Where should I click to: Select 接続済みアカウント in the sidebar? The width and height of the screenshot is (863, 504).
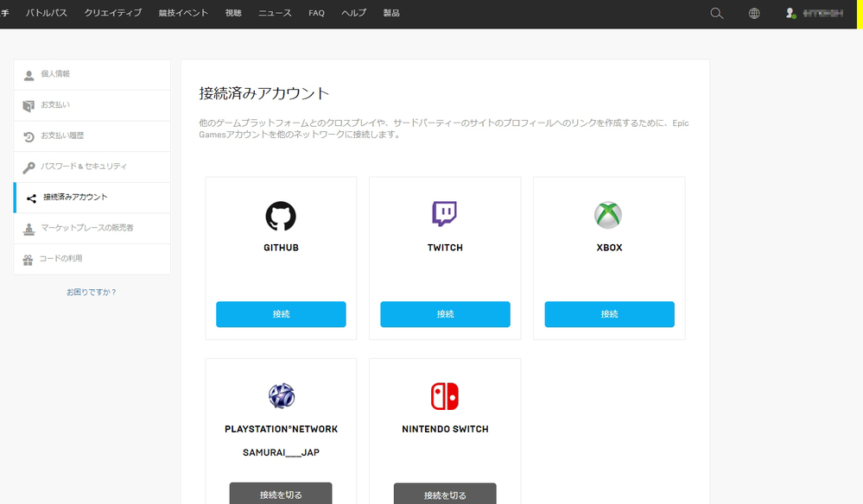[x=92, y=198]
